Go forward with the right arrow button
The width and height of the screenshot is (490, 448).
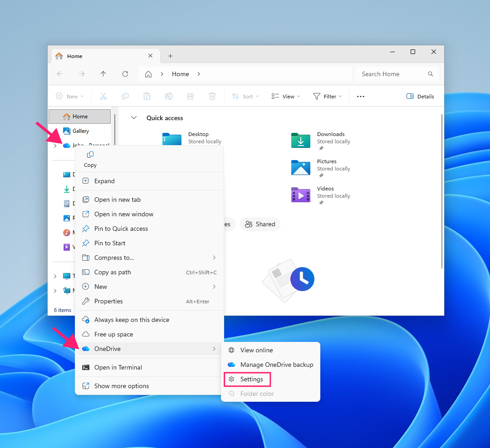(x=82, y=74)
